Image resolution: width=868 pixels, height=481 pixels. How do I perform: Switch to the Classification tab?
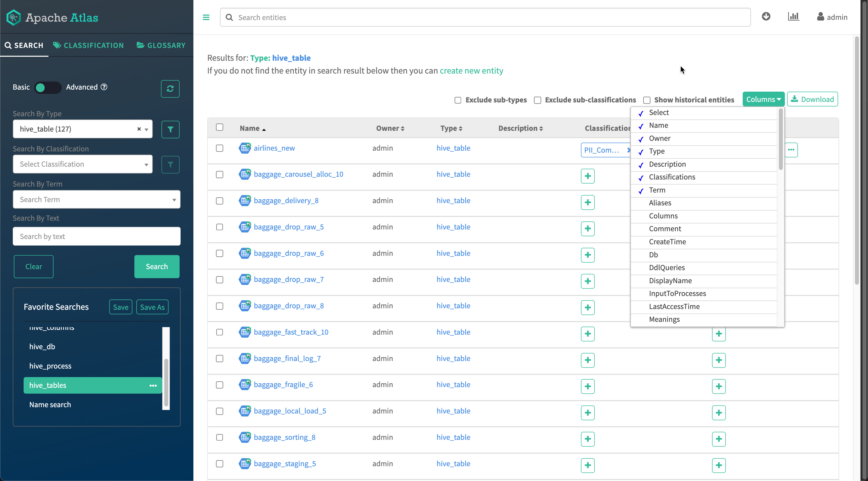click(x=88, y=45)
